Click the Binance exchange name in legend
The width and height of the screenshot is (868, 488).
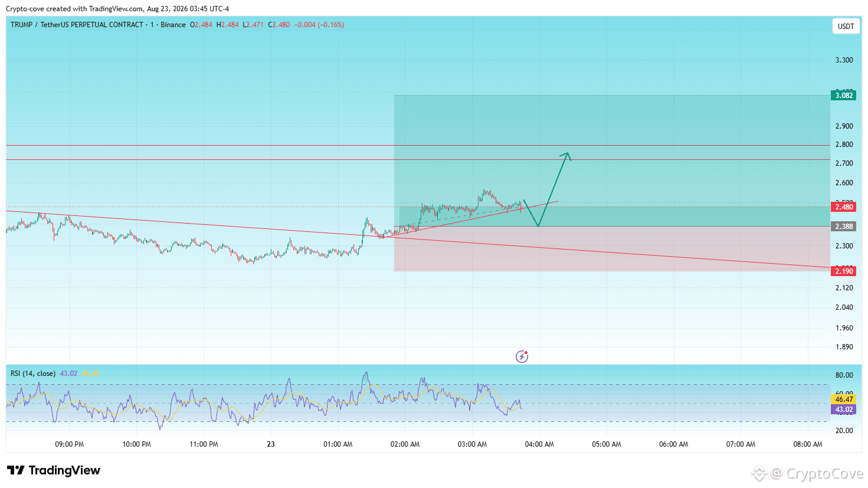pos(173,25)
